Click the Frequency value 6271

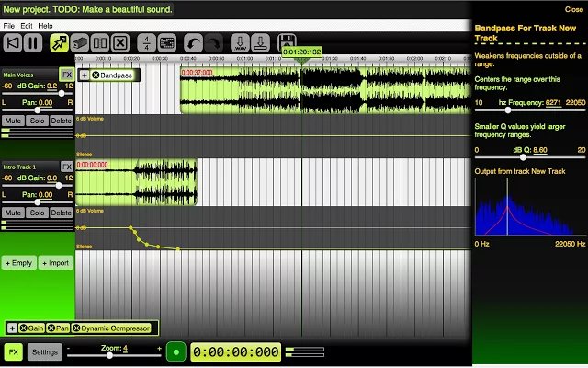pos(553,102)
